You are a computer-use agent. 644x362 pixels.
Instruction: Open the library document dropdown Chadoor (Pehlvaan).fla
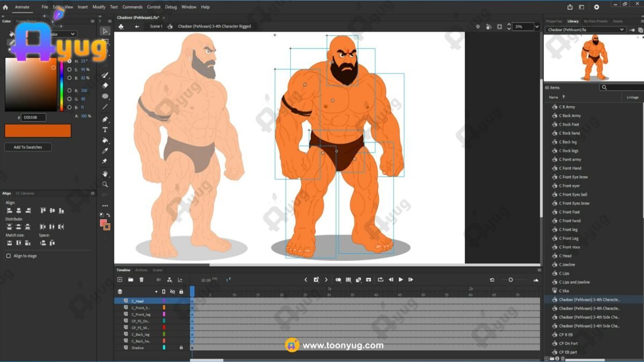point(585,30)
